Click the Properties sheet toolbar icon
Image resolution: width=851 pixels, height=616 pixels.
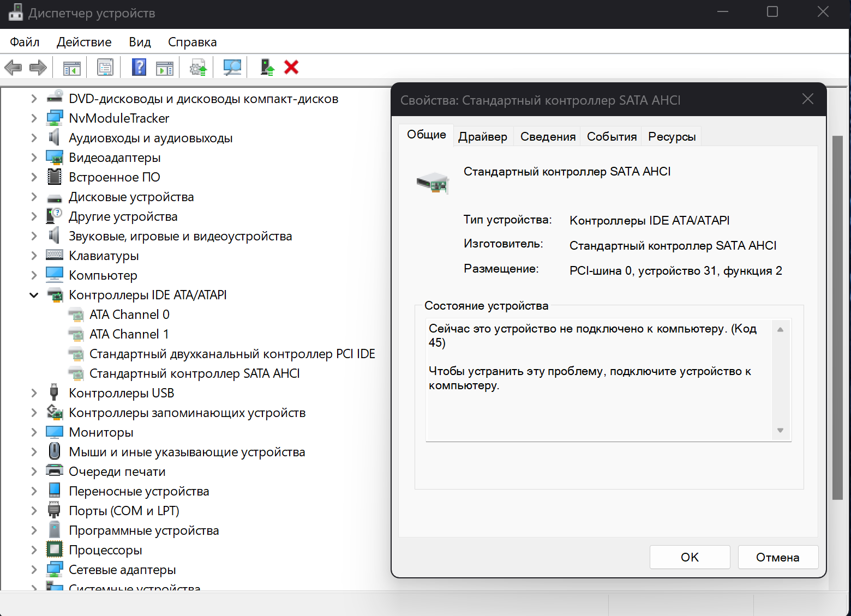click(105, 68)
